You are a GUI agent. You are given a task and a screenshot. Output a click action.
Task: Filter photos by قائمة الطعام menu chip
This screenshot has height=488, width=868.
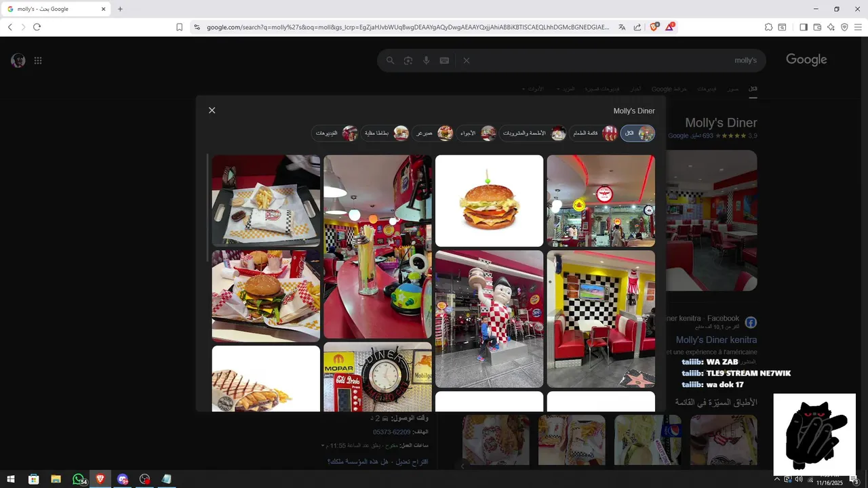click(x=593, y=133)
